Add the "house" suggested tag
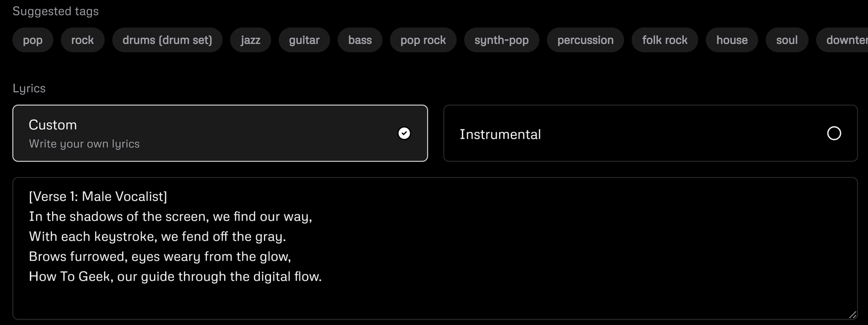 732,40
